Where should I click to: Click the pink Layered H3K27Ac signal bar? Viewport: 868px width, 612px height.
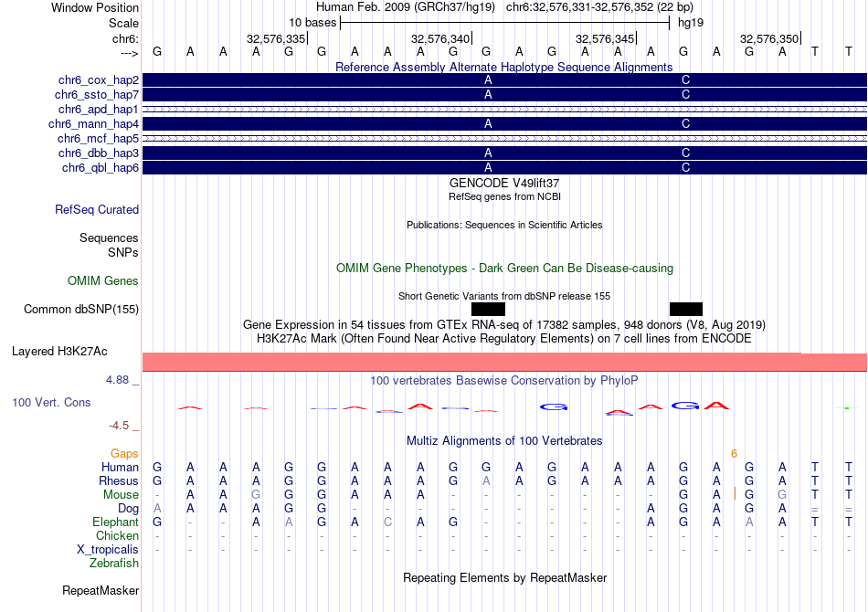[504, 362]
